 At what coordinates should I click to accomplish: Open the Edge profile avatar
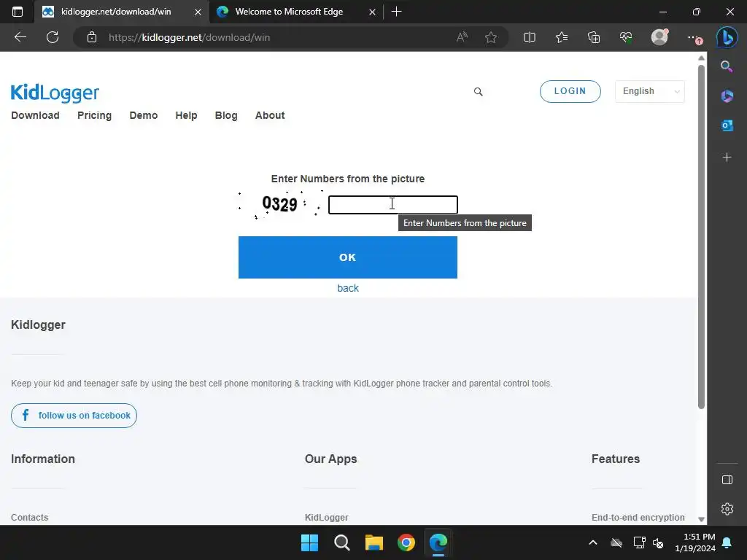659,37
